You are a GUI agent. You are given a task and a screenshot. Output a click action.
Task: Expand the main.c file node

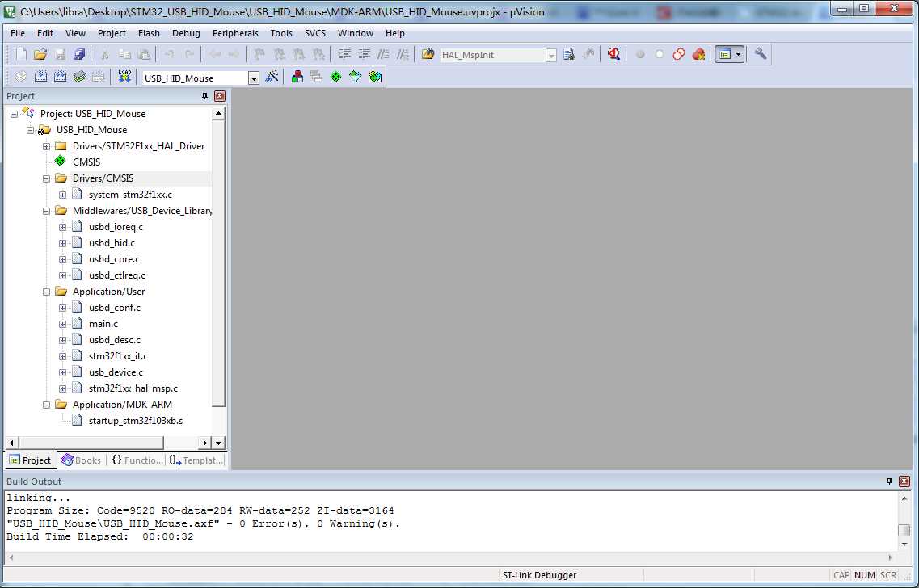(63, 324)
